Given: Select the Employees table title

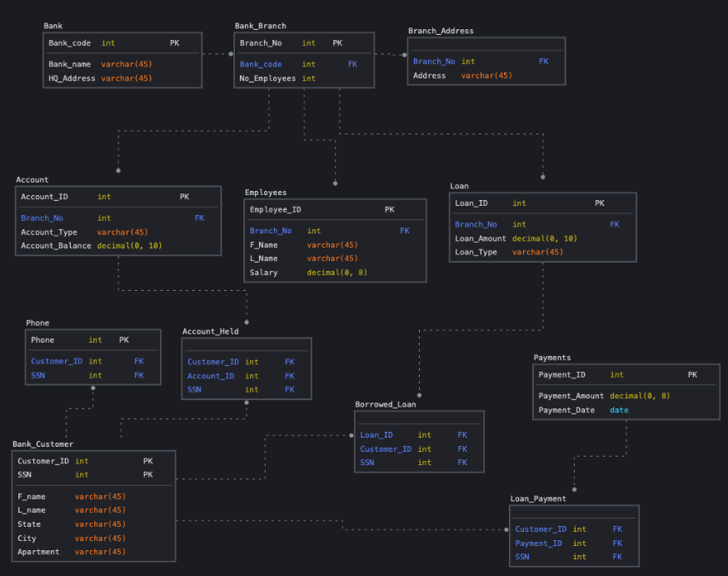Looking at the screenshot, I should 268,192.
